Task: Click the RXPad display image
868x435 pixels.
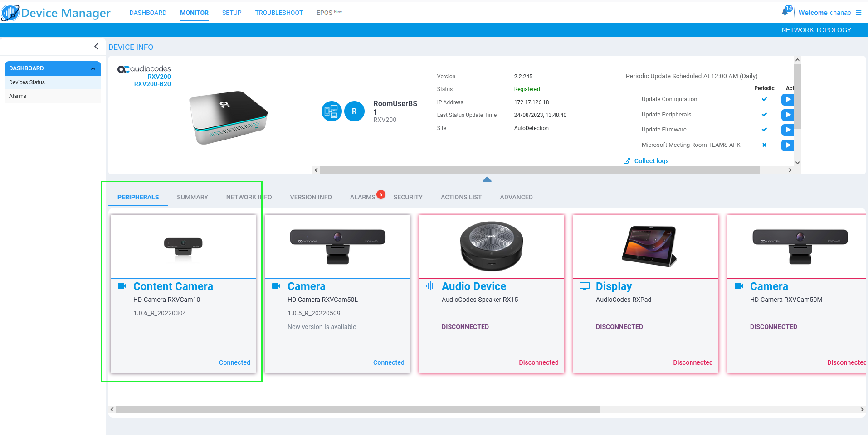Action: [649, 246]
